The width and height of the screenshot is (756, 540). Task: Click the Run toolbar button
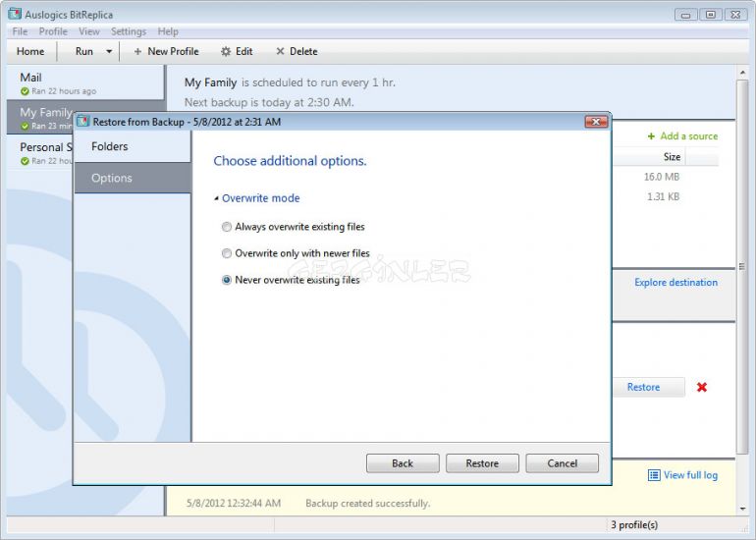click(x=84, y=51)
